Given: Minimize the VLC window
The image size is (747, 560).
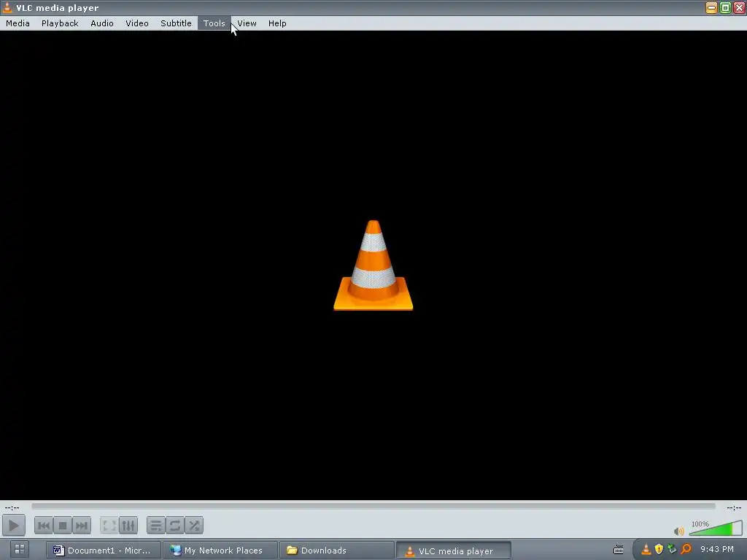Looking at the screenshot, I should [711, 7].
